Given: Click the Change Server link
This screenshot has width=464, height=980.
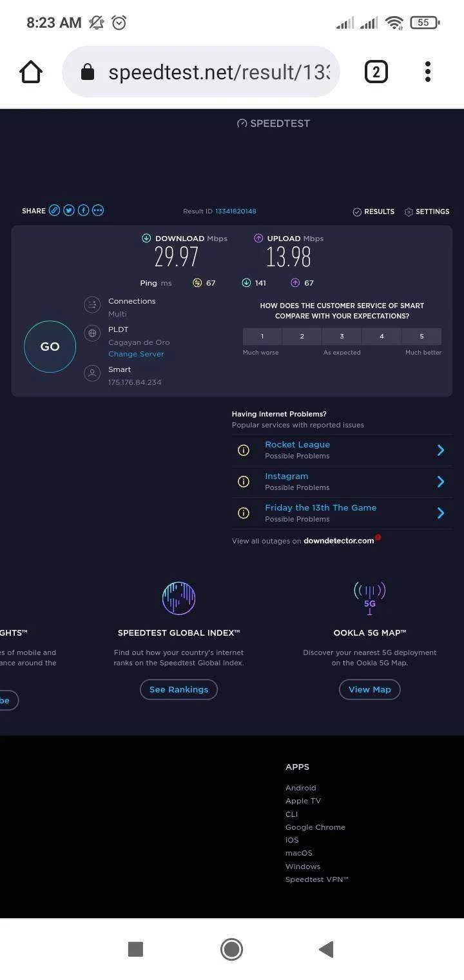Looking at the screenshot, I should click(136, 354).
